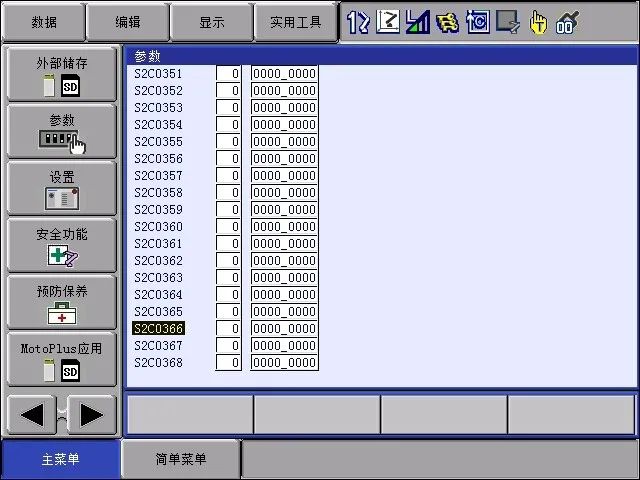
Task: Switch to the 主菜单 tab
Action: click(x=60, y=459)
